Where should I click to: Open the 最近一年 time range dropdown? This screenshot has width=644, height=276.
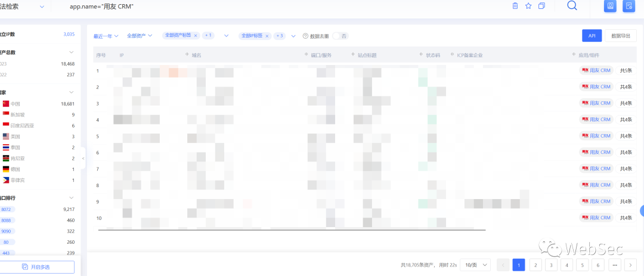(106, 36)
